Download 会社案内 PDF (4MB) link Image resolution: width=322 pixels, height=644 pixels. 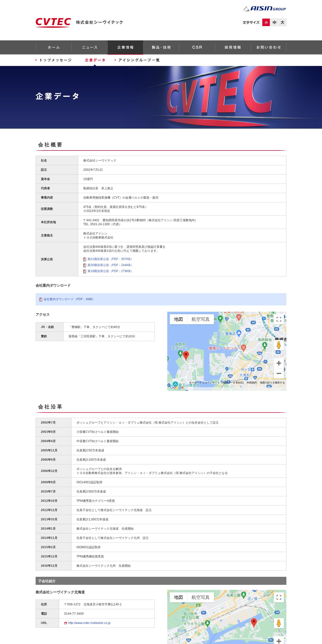pos(69,299)
